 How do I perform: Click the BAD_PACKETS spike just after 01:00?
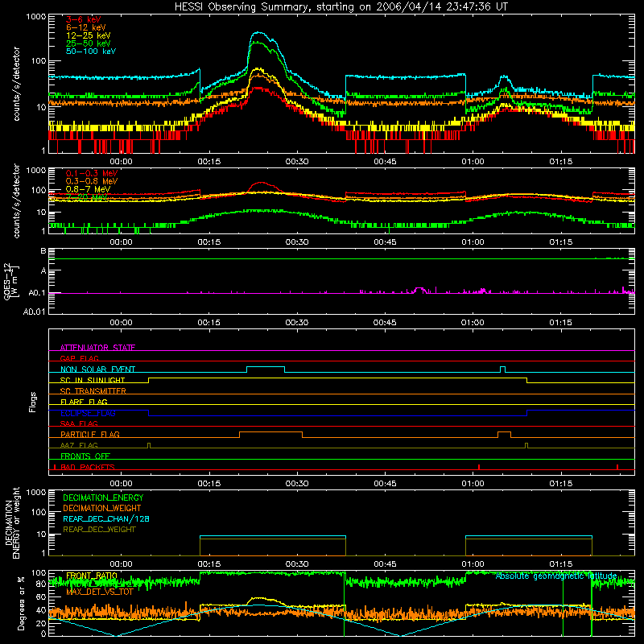click(x=479, y=467)
